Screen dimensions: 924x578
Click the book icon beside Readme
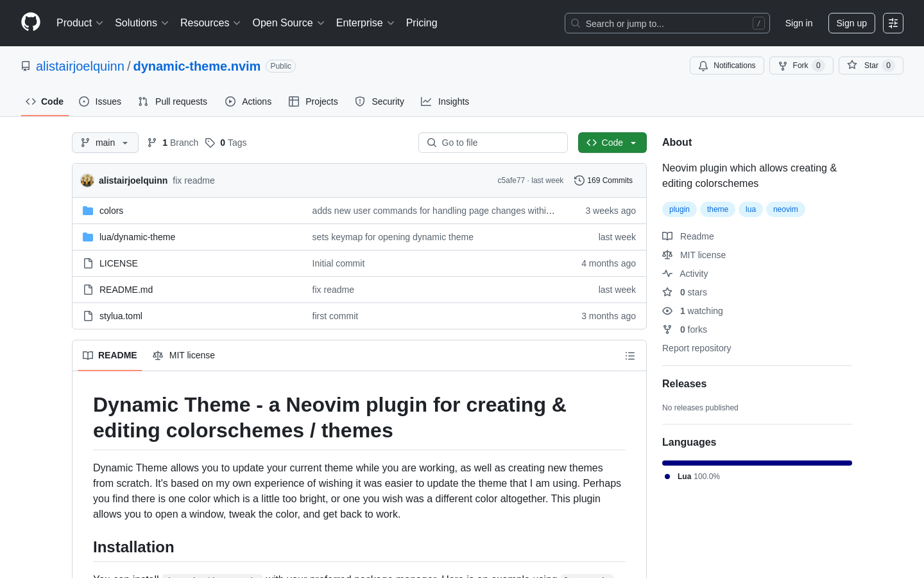(667, 236)
